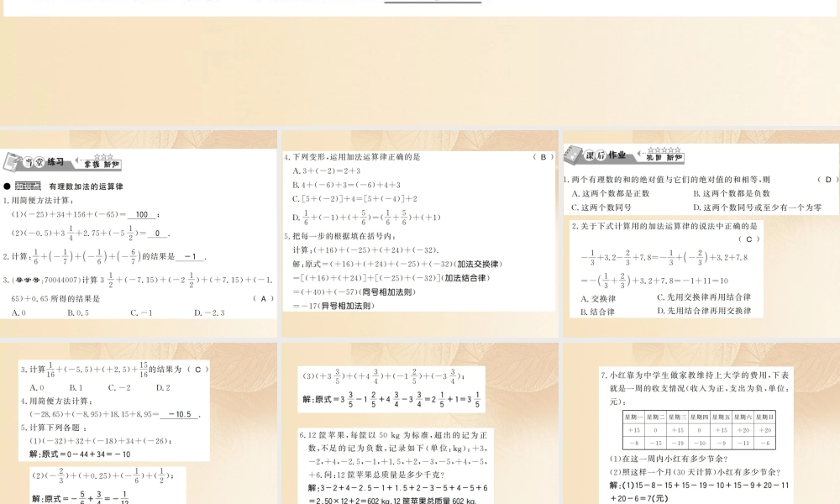Click option C. 这两个数同号
Viewport: 840px width, 504px height.
coord(601,207)
